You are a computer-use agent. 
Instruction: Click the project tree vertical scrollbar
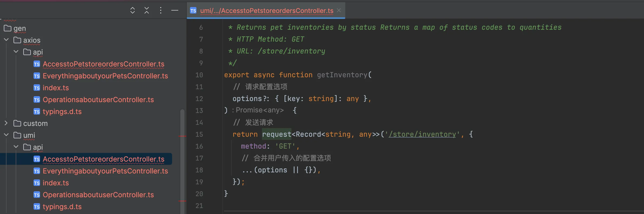tap(182, 162)
